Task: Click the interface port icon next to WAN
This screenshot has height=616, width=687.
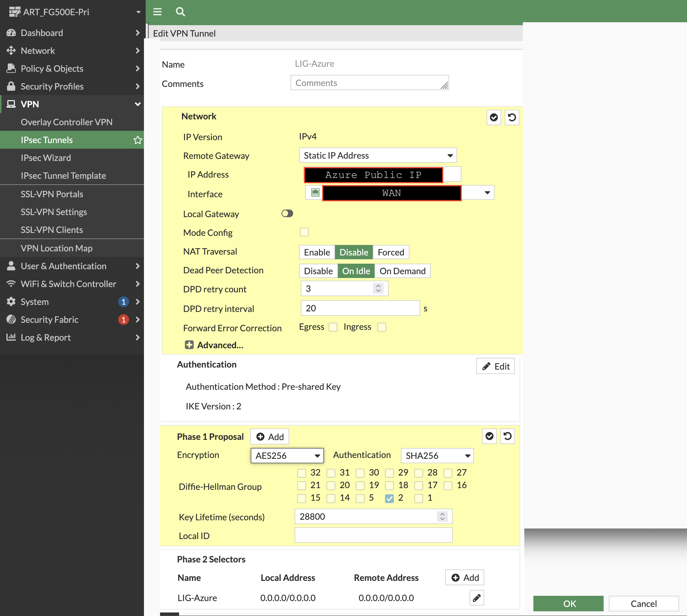Action: (x=315, y=193)
